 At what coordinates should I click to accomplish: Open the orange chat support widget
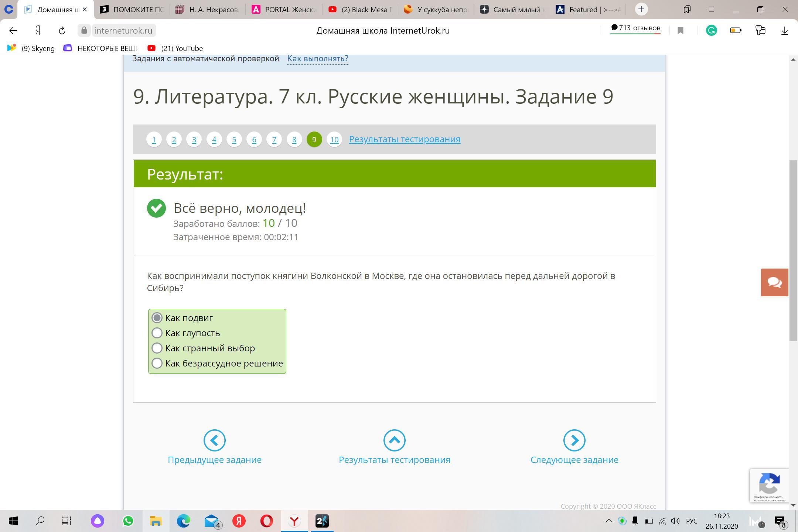[774, 282]
